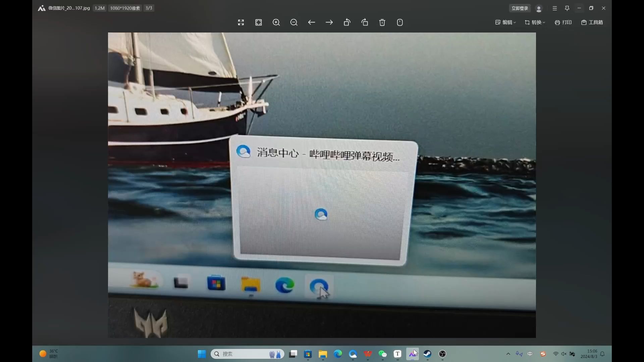Click the fit-to-window icon
The image size is (644, 362).
click(259, 22)
